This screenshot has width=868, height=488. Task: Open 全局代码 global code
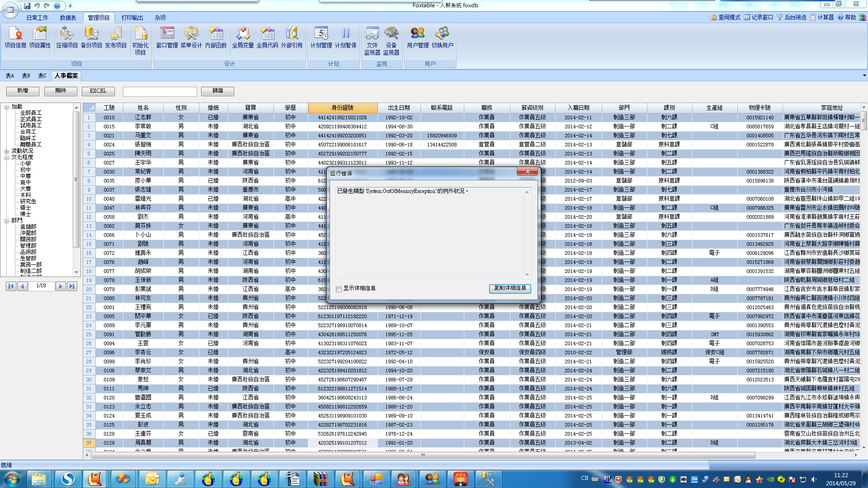(x=267, y=37)
